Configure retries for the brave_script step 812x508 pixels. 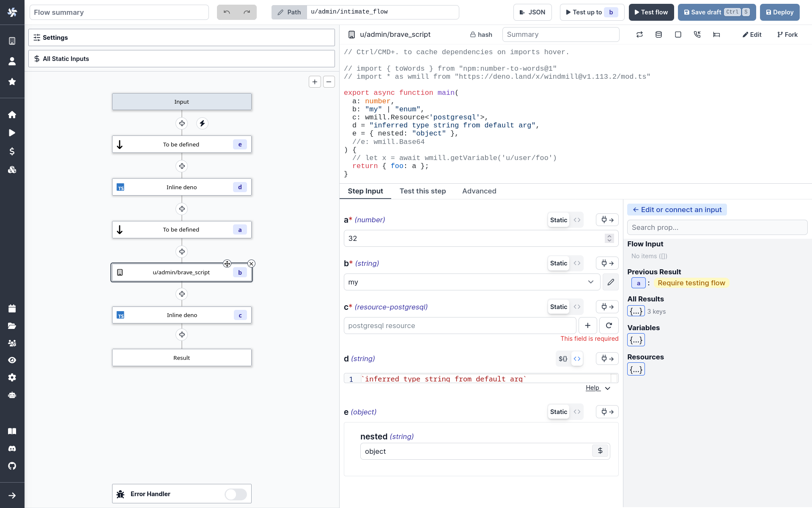(x=639, y=34)
